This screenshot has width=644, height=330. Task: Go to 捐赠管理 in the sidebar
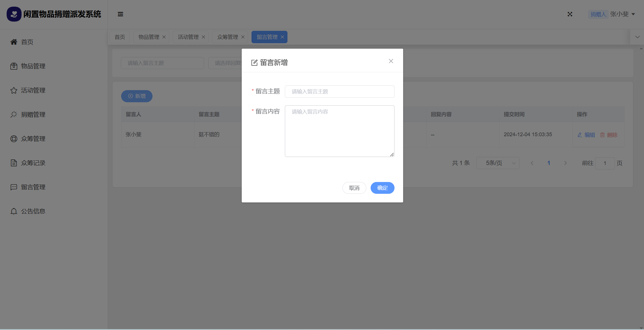(33, 115)
